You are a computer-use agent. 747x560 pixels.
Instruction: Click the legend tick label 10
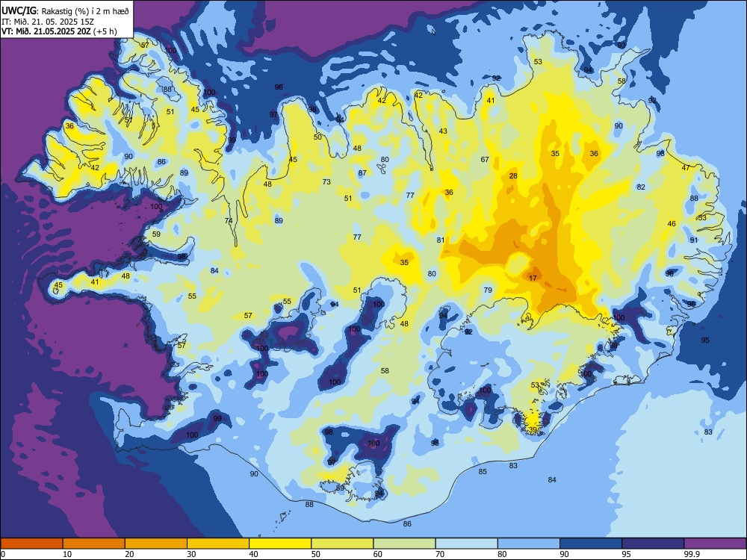tap(67, 554)
